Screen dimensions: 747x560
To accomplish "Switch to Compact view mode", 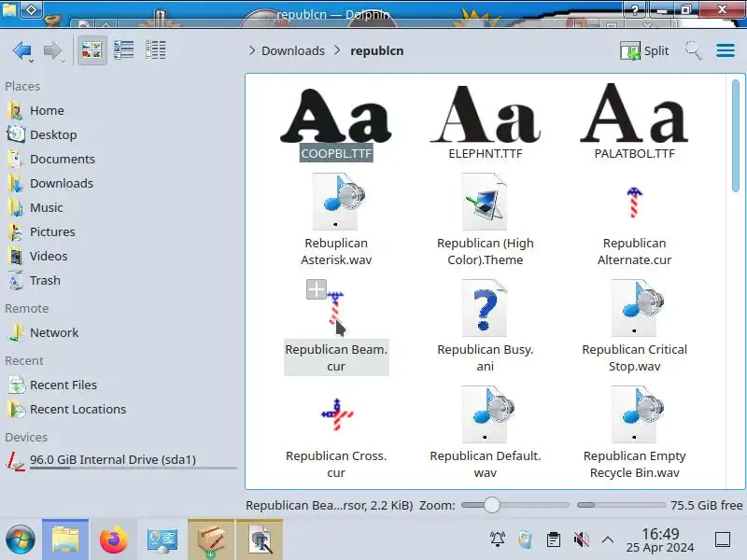I will [x=124, y=49].
